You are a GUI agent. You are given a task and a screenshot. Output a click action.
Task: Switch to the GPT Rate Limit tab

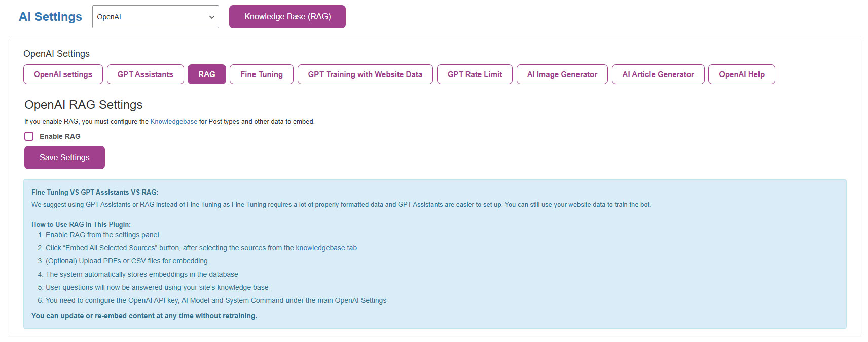tap(475, 74)
